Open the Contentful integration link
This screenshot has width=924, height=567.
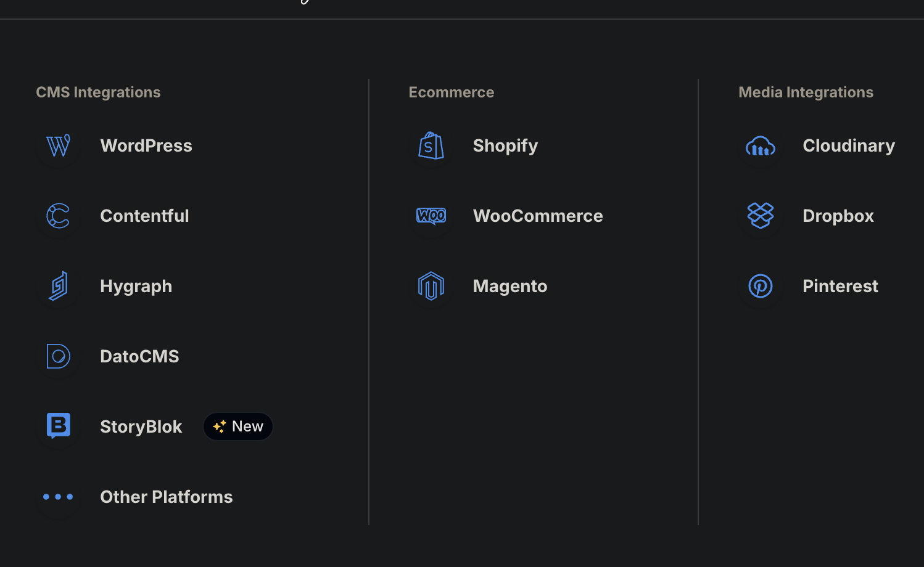(x=144, y=216)
